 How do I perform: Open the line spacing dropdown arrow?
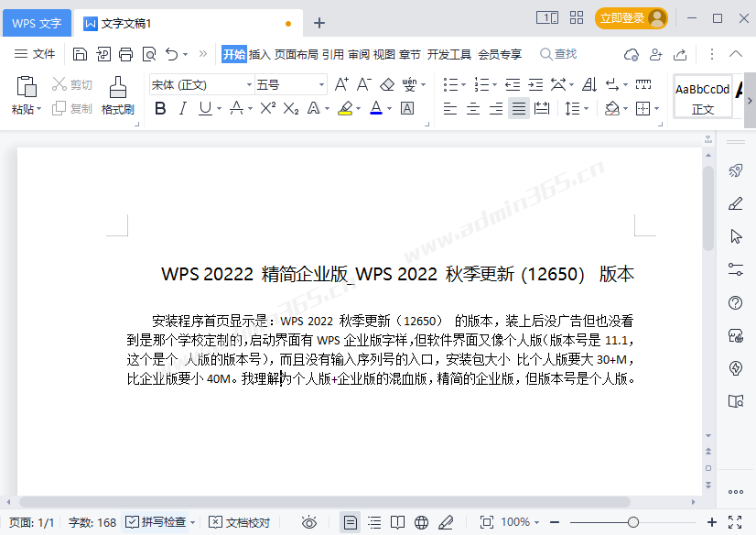(587, 109)
